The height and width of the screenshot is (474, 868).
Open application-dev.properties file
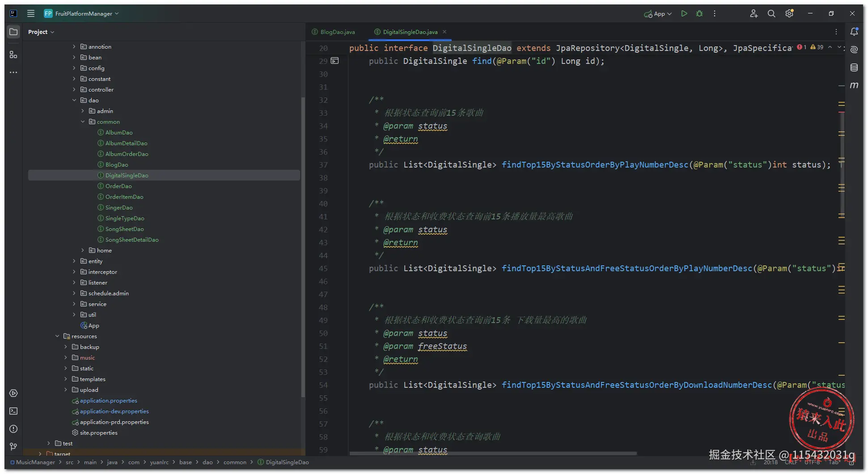tap(114, 411)
